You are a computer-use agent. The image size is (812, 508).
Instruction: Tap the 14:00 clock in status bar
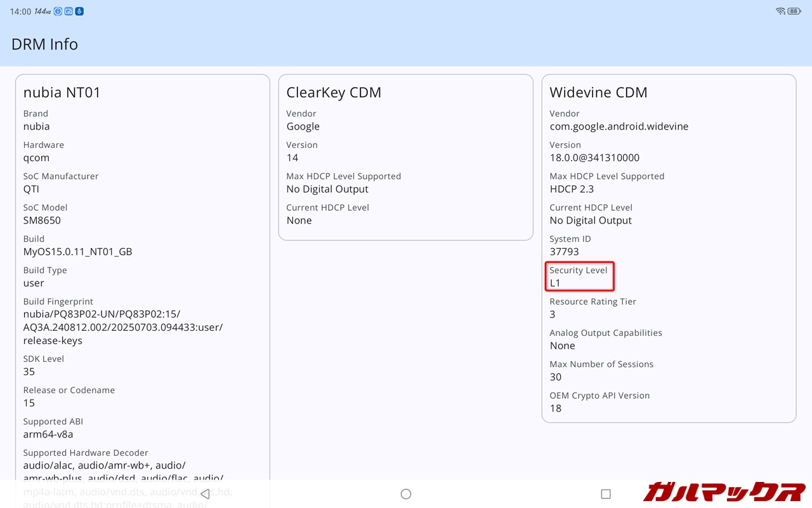pyautogui.click(x=20, y=11)
